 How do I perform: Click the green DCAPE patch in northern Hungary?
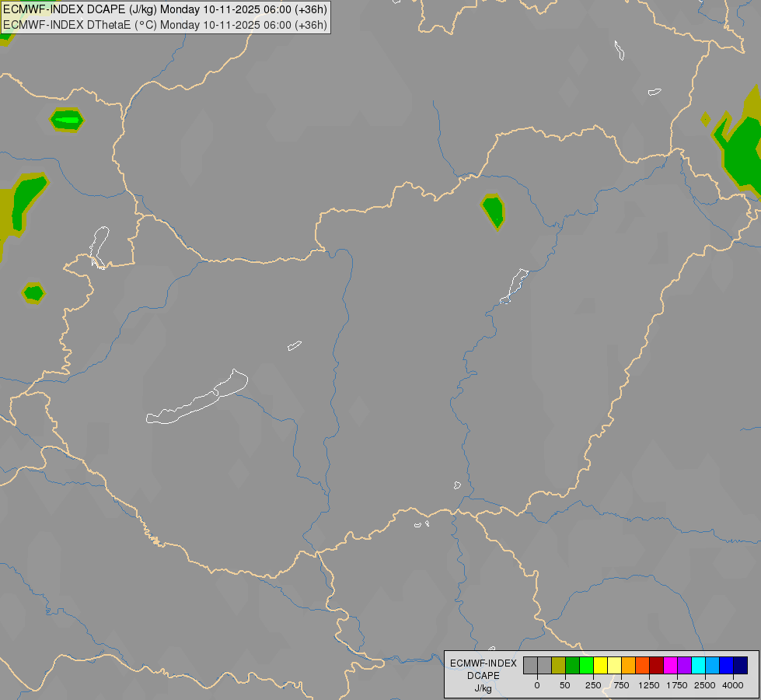tap(494, 212)
